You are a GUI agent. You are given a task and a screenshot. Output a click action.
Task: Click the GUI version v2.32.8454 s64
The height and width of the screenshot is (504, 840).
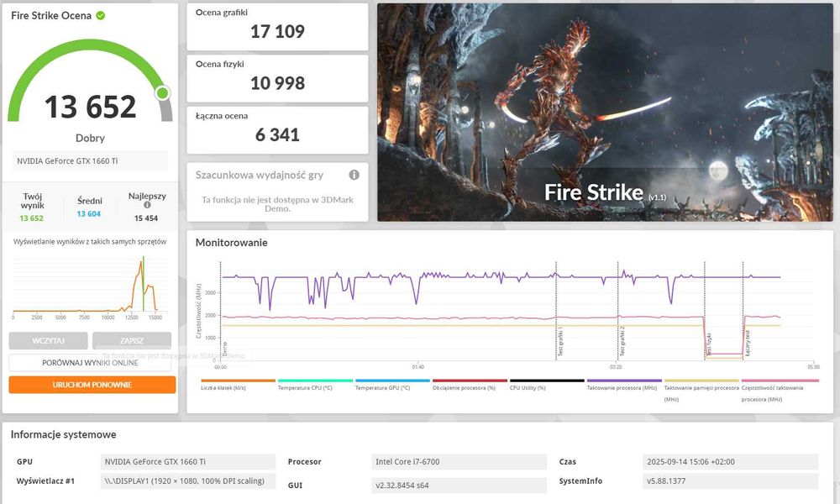tap(459, 486)
